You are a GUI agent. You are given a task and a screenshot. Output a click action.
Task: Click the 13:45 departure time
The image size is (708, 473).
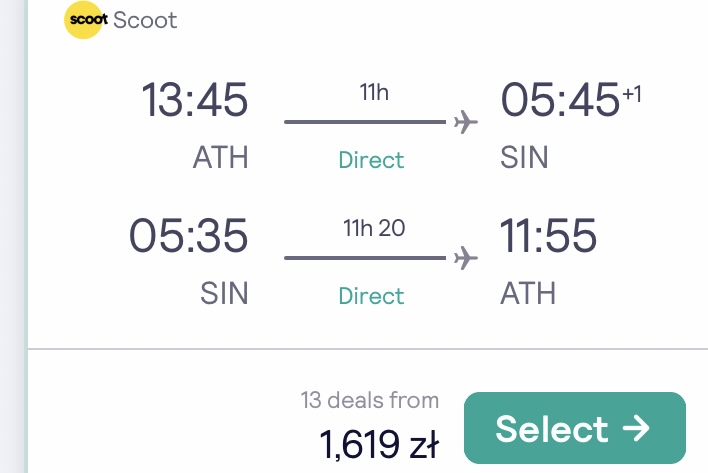[x=195, y=99]
